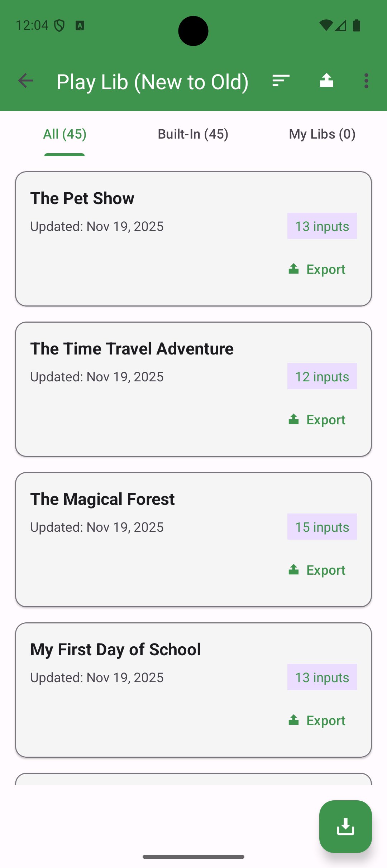Open My First Day of School title
The image size is (387, 868).
[x=115, y=650]
